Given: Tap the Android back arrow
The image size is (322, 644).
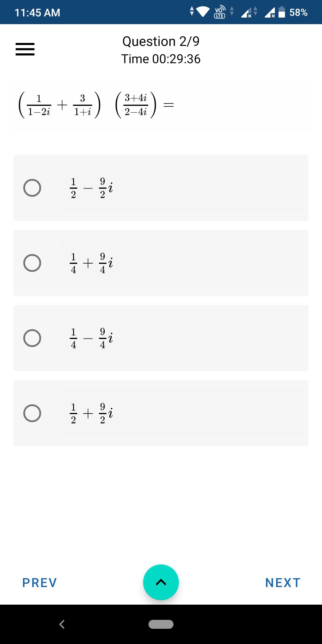Looking at the screenshot, I should point(62,624).
